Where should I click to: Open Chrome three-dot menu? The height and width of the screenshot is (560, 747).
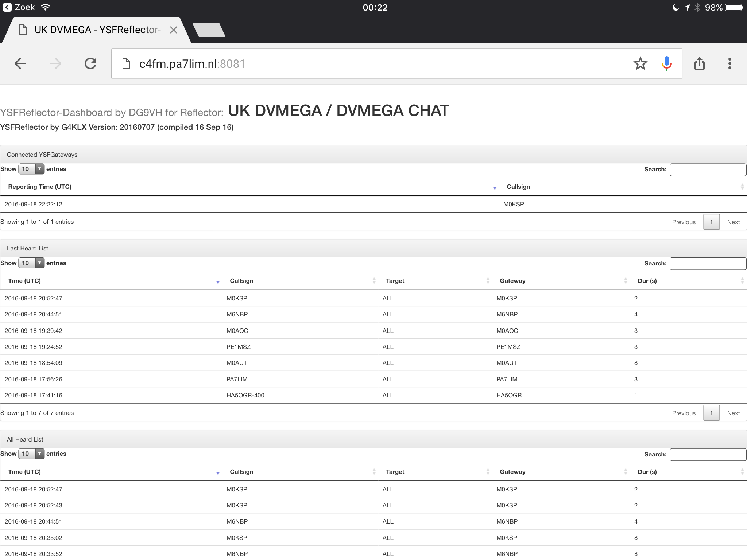(729, 63)
